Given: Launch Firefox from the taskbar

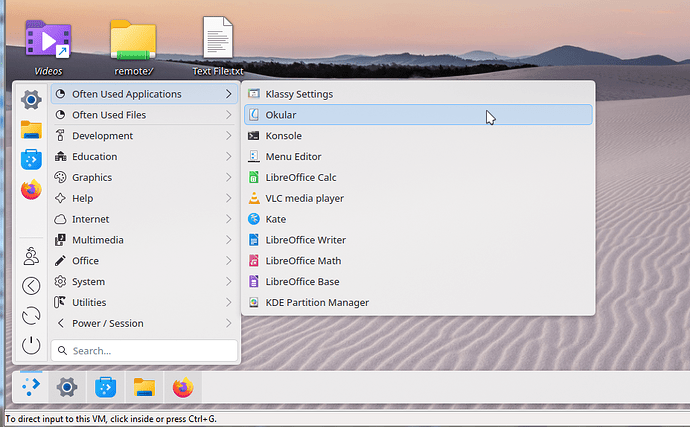Looking at the screenshot, I should (183, 387).
